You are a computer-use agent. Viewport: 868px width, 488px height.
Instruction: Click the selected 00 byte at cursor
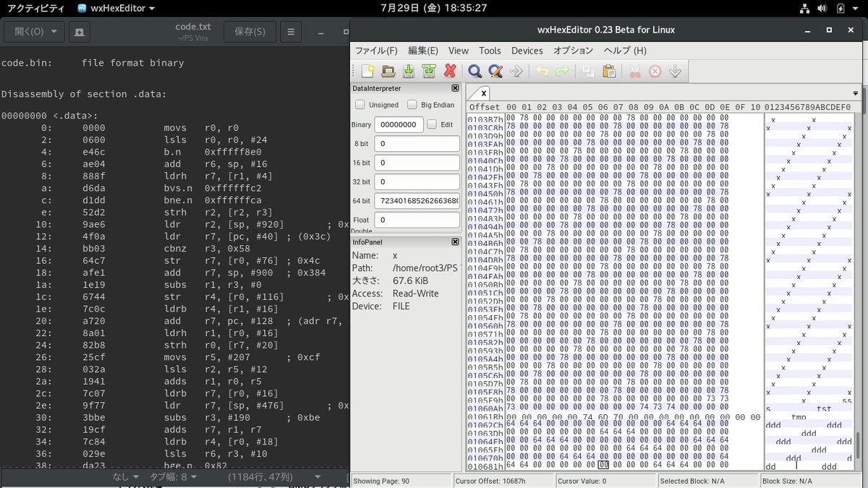[603, 466]
